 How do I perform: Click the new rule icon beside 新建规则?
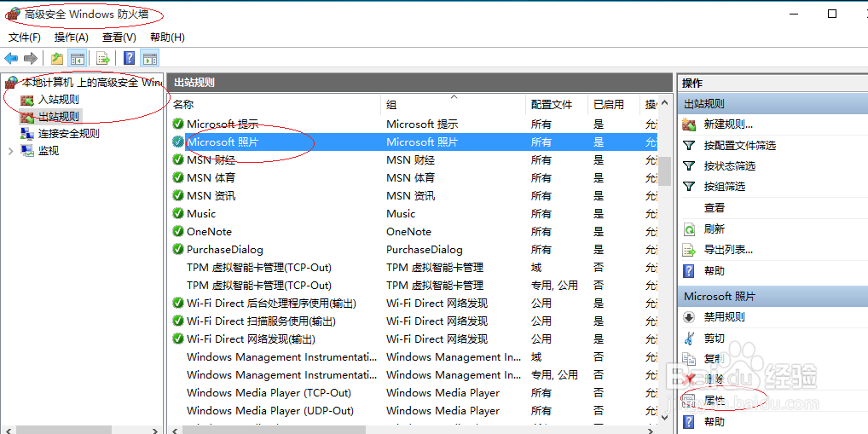tap(689, 124)
